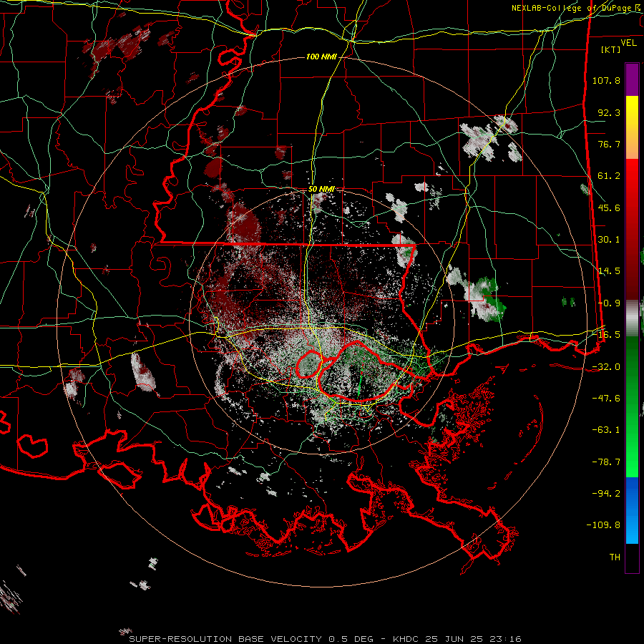Click the VEL legend title
The width and height of the screenshot is (644, 644).
pos(629,43)
